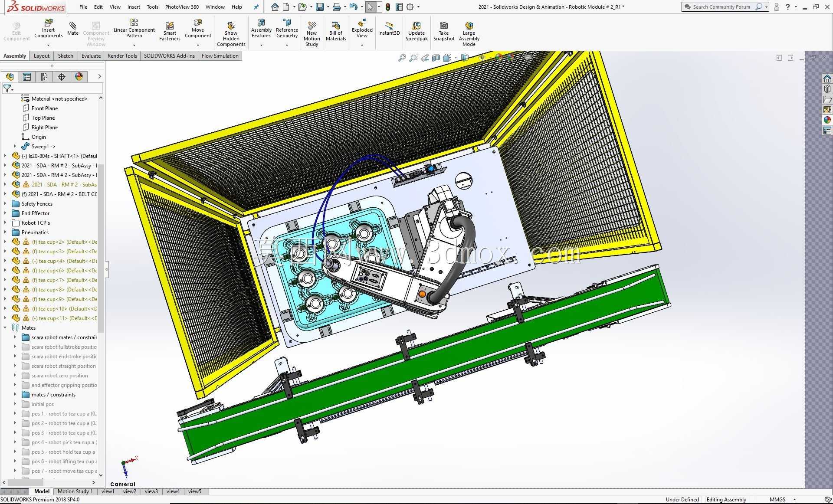The width and height of the screenshot is (833, 504).
Task: Expand the Sweep1 feature node
Action: pyautogui.click(x=15, y=146)
